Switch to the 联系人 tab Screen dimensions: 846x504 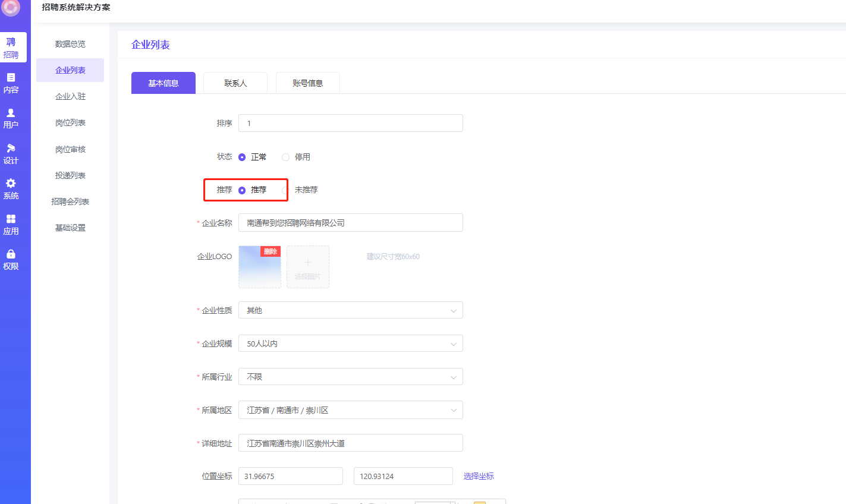[235, 83]
